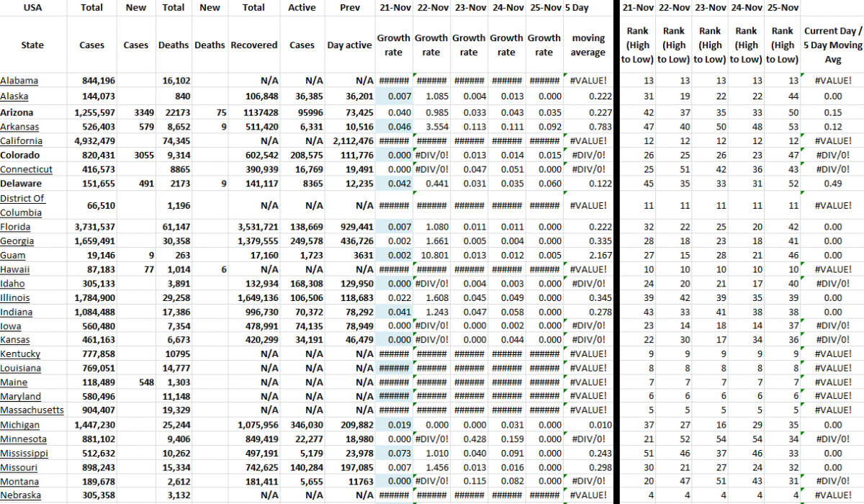Open the Guam state link

(x=13, y=255)
